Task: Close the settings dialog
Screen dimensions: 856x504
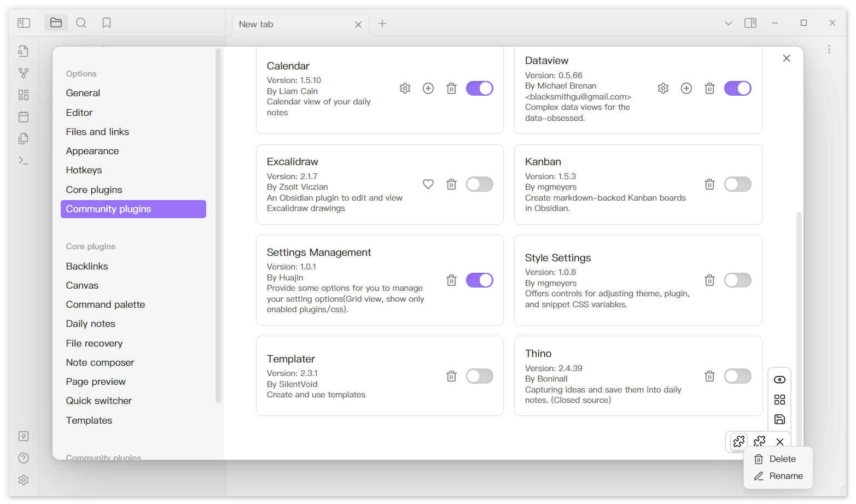Action: click(787, 58)
